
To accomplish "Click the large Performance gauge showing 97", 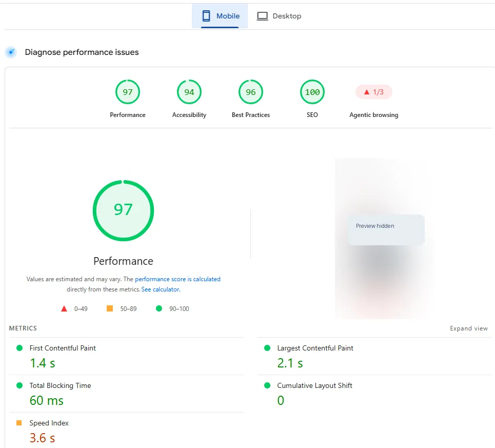I will click(x=123, y=210).
